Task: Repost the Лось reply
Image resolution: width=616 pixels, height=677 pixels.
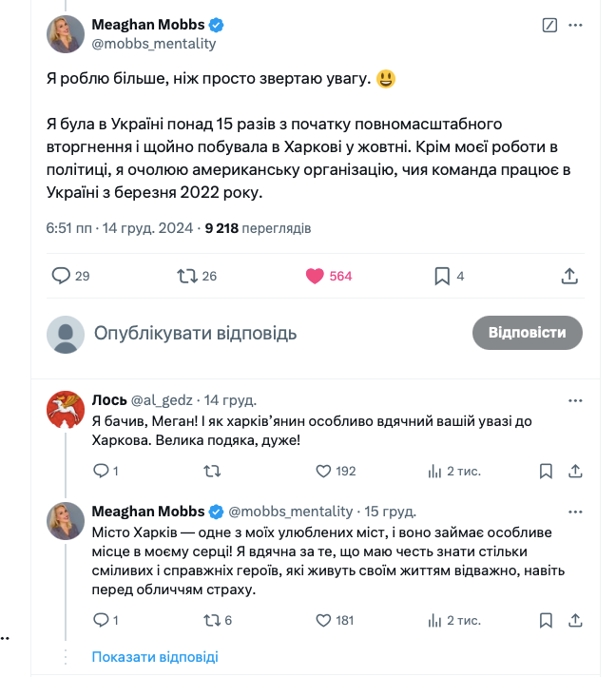Action: click(213, 471)
